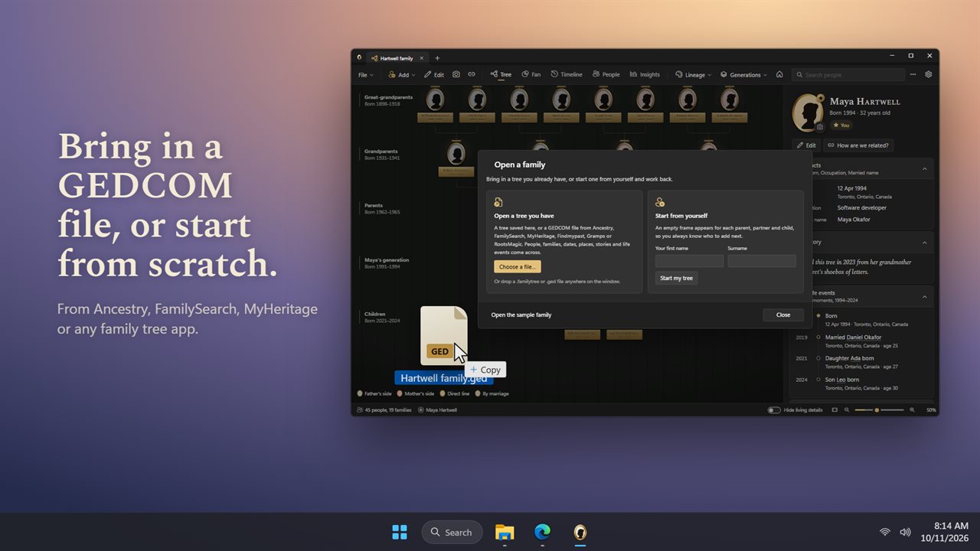Open the three-dot more options menu

point(913,74)
